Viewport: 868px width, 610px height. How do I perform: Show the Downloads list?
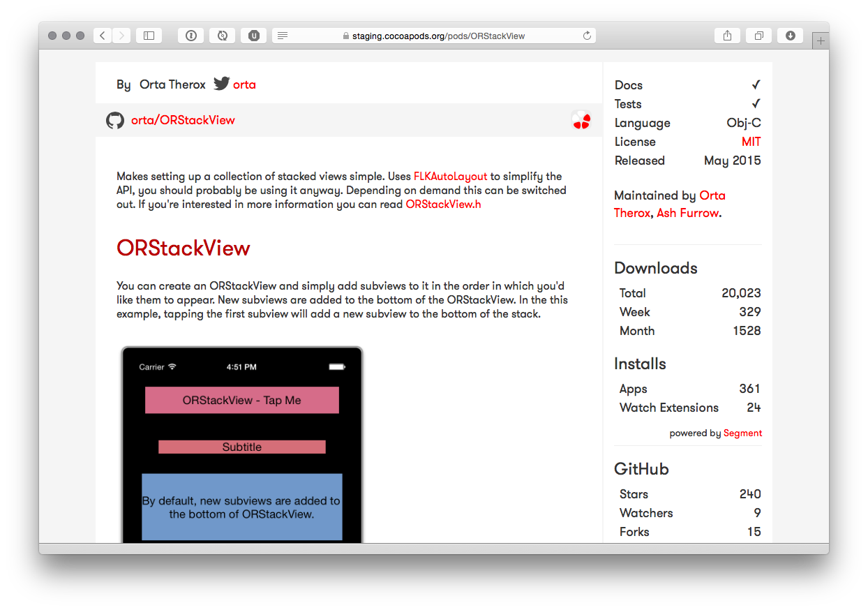790,36
